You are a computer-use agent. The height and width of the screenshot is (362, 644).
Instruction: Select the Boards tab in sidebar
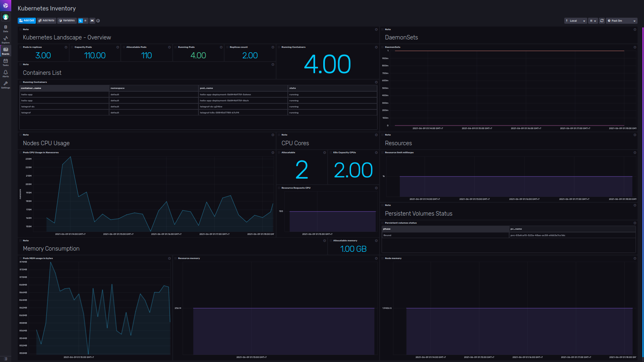click(x=6, y=51)
